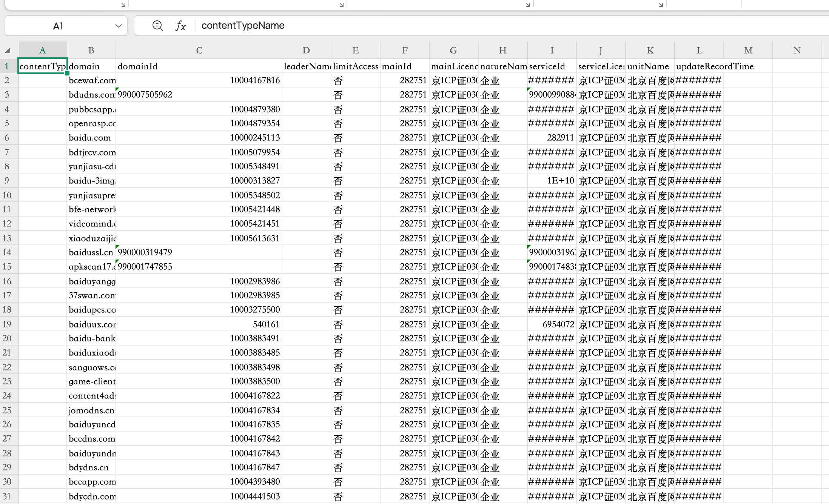
Task: Click the contentTyp header cell A1
Action: tap(43, 66)
